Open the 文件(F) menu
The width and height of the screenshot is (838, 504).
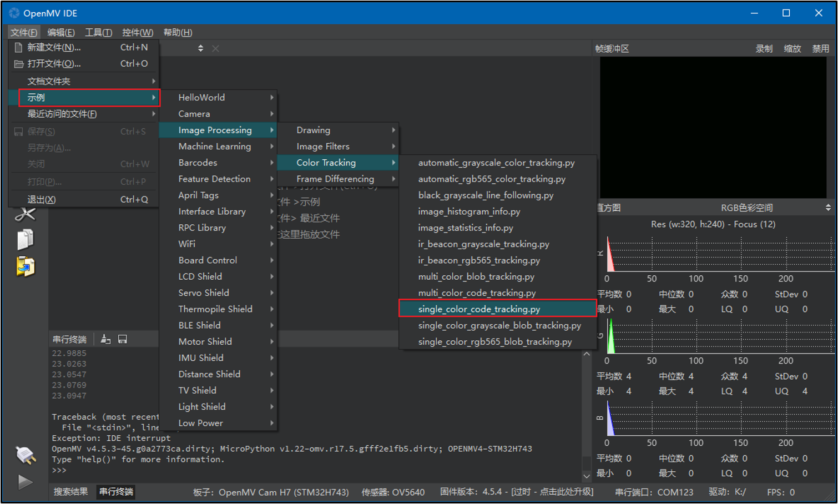[24, 32]
